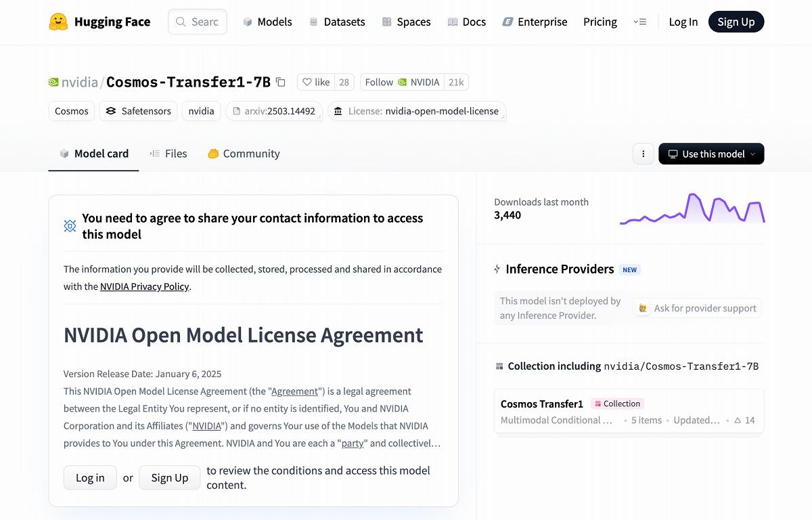Select the nvidia tag chip
This screenshot has height=520, width=812.
point(201,111)
